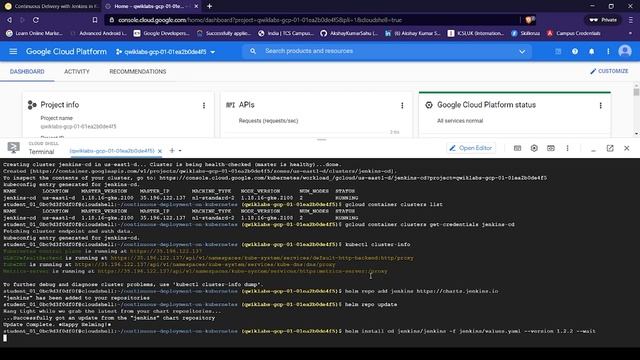Screen dimensions: 640x360
Task: Click the Cloud Shell panel resize handle
Action: click(322, 140)
